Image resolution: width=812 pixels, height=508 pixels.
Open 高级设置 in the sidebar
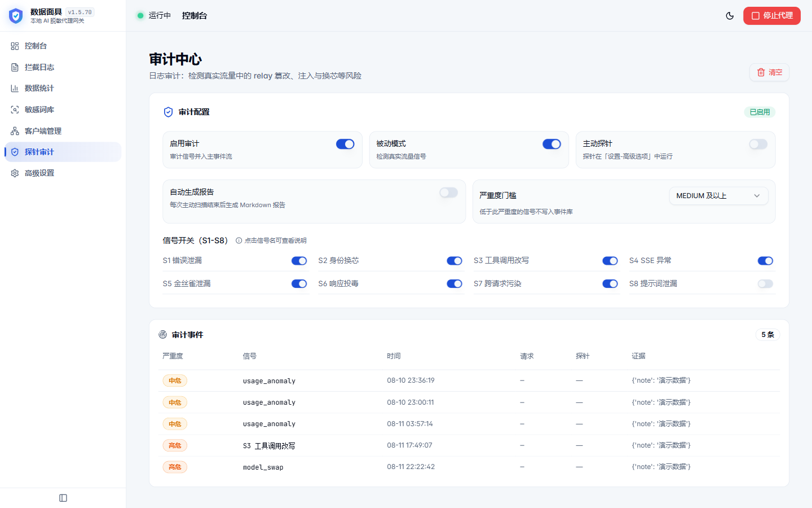(63, 173)
